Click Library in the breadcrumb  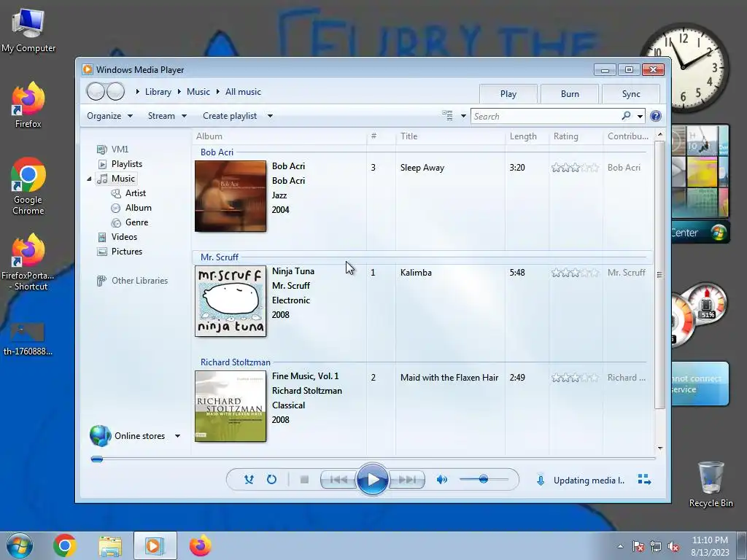click(x=158, y=92)
